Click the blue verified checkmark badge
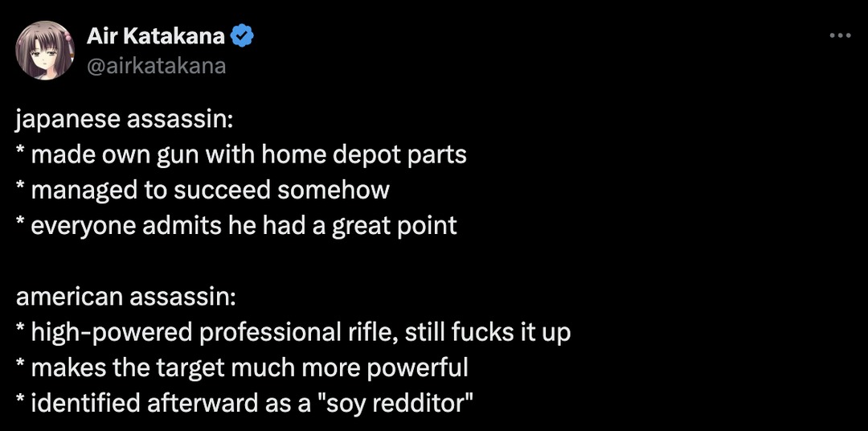This screenshot has width=868, height=431. click(x=242, y=36)
